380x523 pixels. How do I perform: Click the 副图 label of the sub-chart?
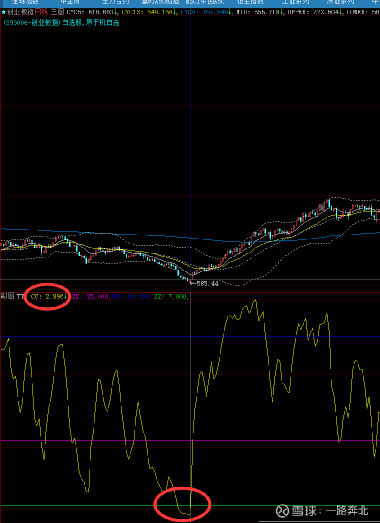coord(7,296)
